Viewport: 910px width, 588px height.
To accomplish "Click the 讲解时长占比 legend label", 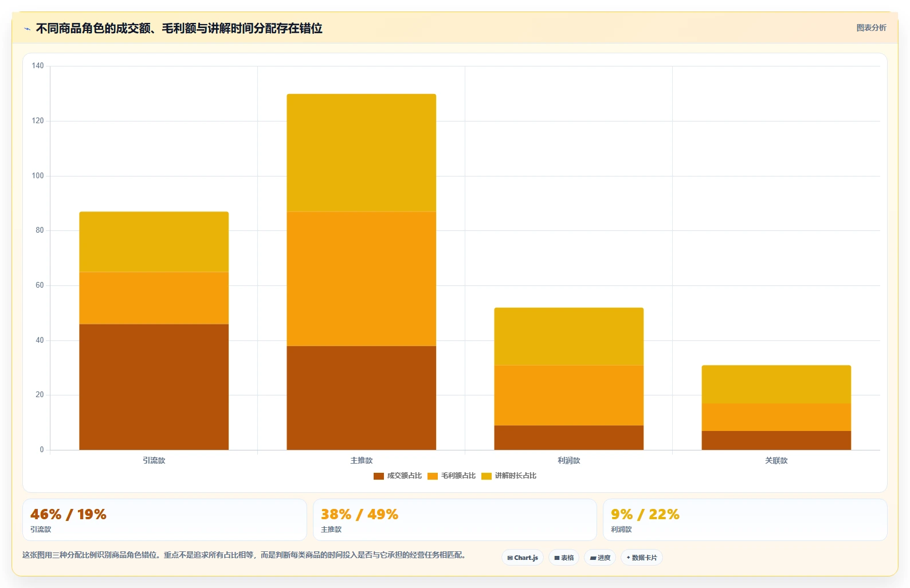I will pyautogui.click(x=516, y=476).
